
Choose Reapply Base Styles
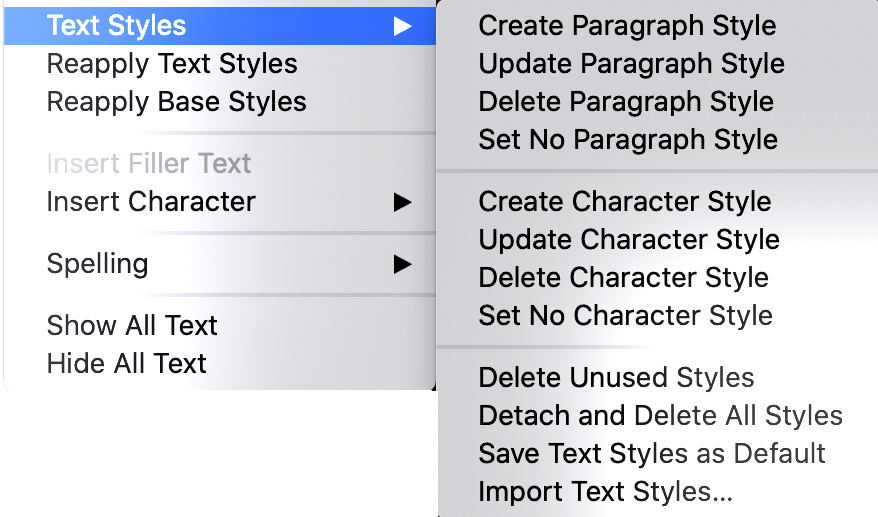click(176, 102)
